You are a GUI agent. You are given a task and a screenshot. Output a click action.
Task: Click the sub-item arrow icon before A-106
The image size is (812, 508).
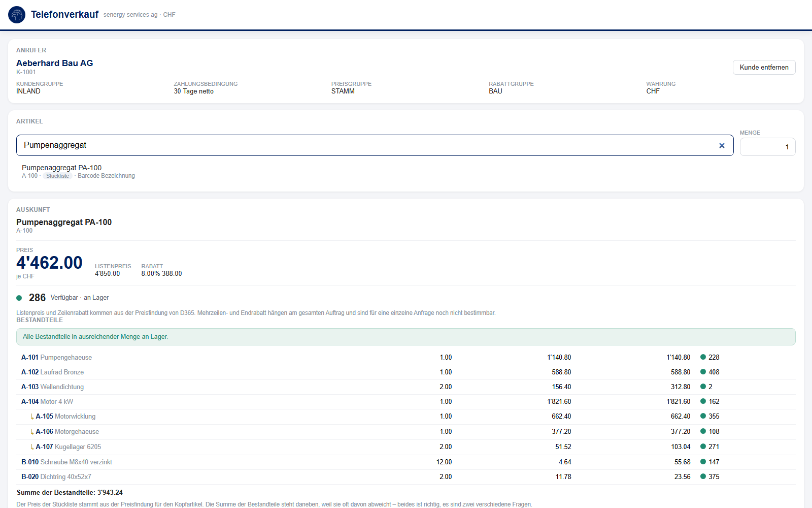pos(32,432)
